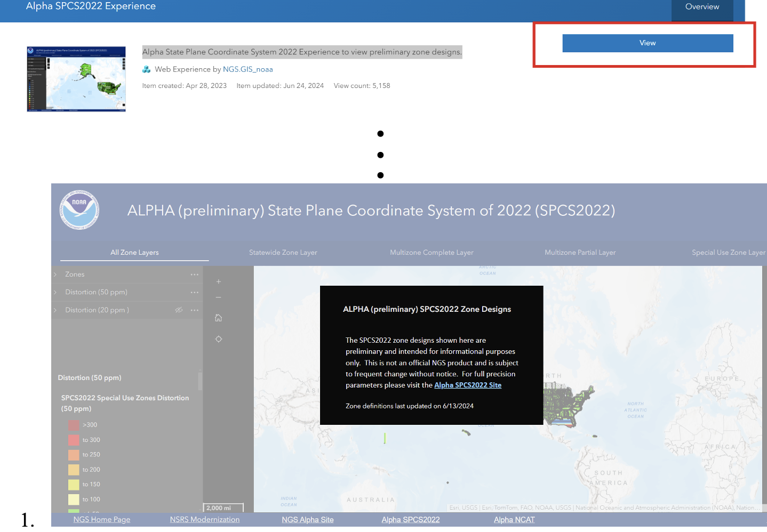Select the Multizone Complete Layer tab
Viewport: 767px width, 532px height.
click(x=432, y=253)
